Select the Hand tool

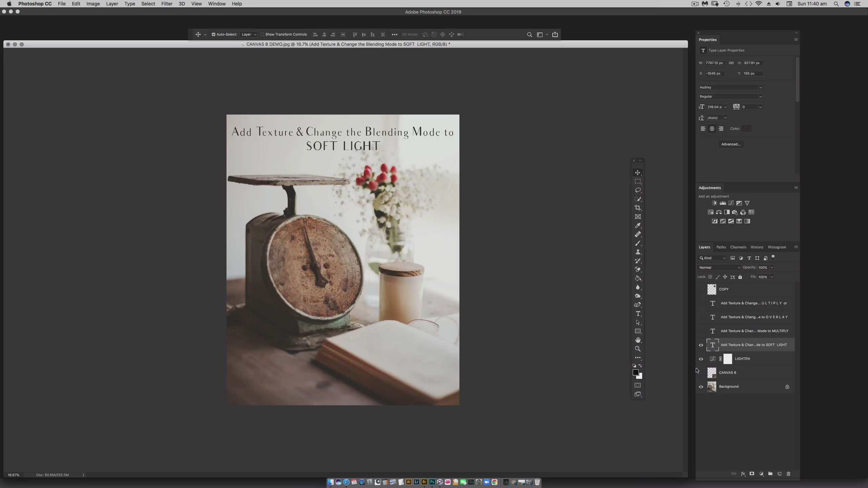coord(638,340)
